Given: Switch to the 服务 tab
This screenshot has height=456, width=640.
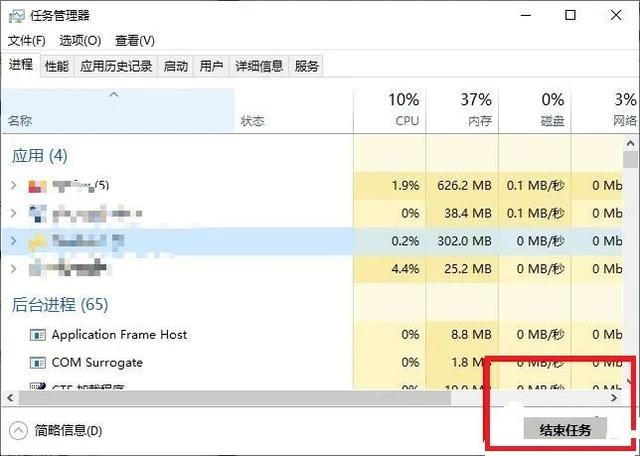Looking at the screenshot, I should click(x=306, y=66).
